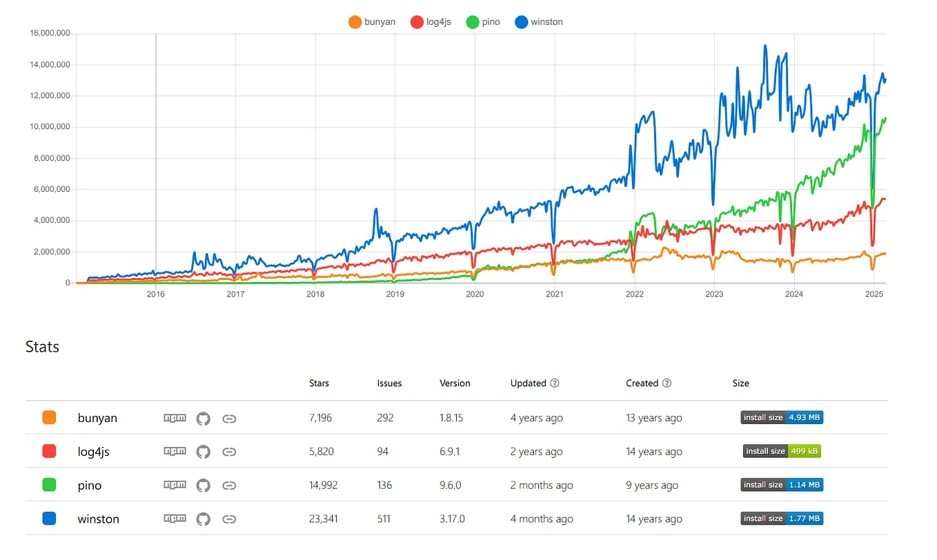Click the npm icon for log4js
This screenshot has width=937, height=560.
point(175,451)
